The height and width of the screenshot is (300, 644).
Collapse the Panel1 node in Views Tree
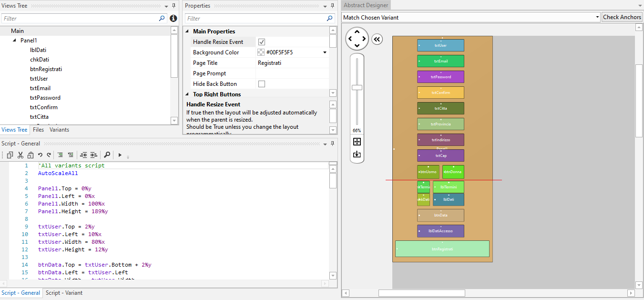(14, 40)
